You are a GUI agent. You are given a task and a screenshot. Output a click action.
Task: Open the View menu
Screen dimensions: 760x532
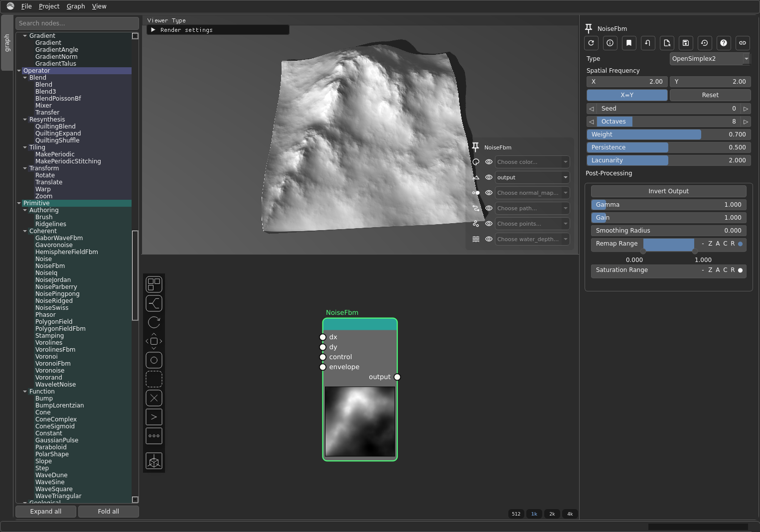point(99,6)
